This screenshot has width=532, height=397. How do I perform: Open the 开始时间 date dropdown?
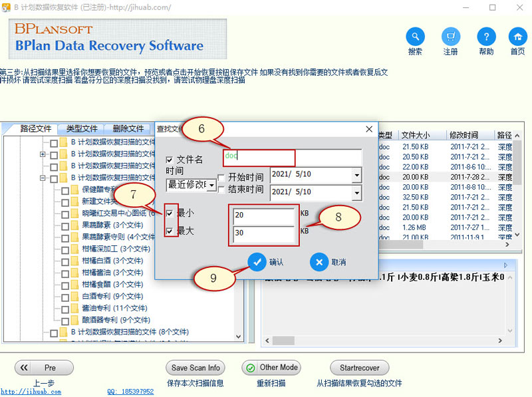356,176
